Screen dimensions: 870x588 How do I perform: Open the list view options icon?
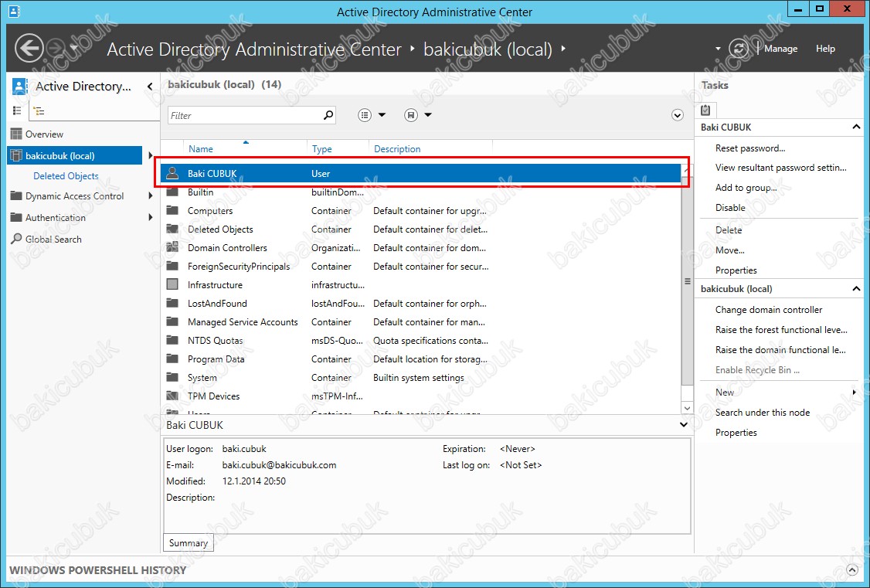[365, 115]
